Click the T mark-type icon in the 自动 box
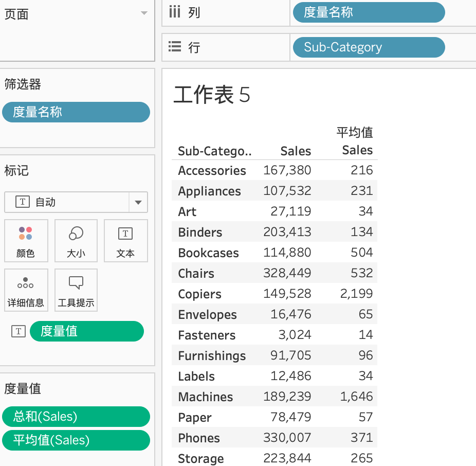476x466 pixels. point(22,202)
